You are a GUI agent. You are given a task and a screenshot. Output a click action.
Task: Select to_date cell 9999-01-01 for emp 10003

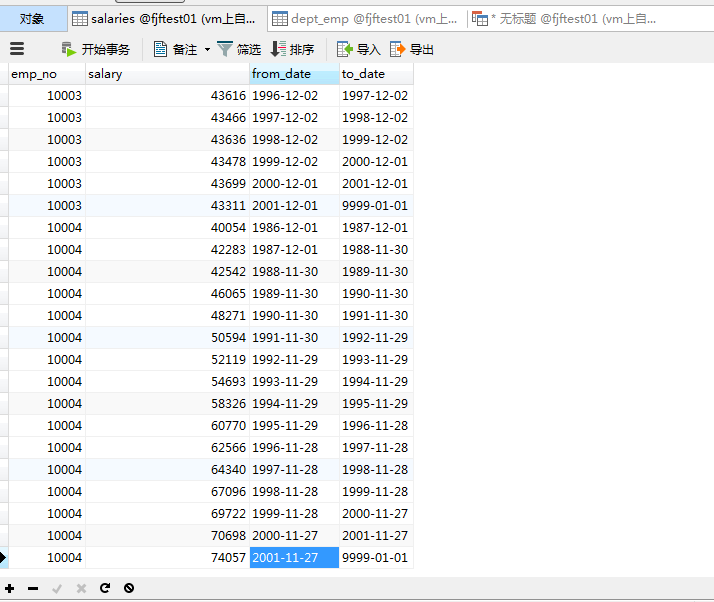(376, 205)
